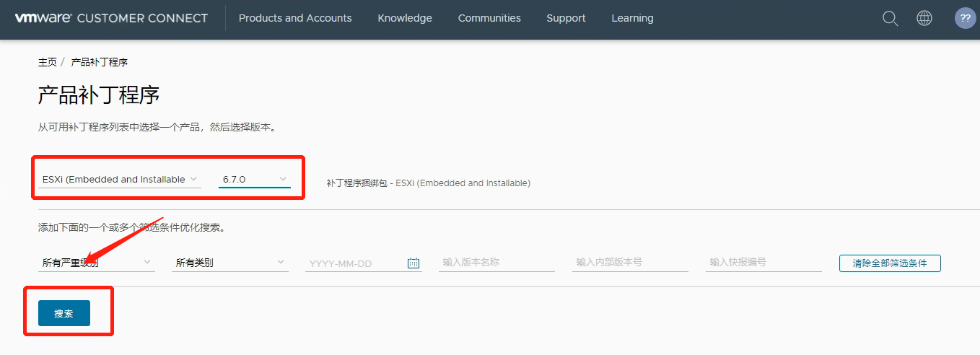Open the Communities menu
The image size is (980, 355).
(x=489, y=18)
